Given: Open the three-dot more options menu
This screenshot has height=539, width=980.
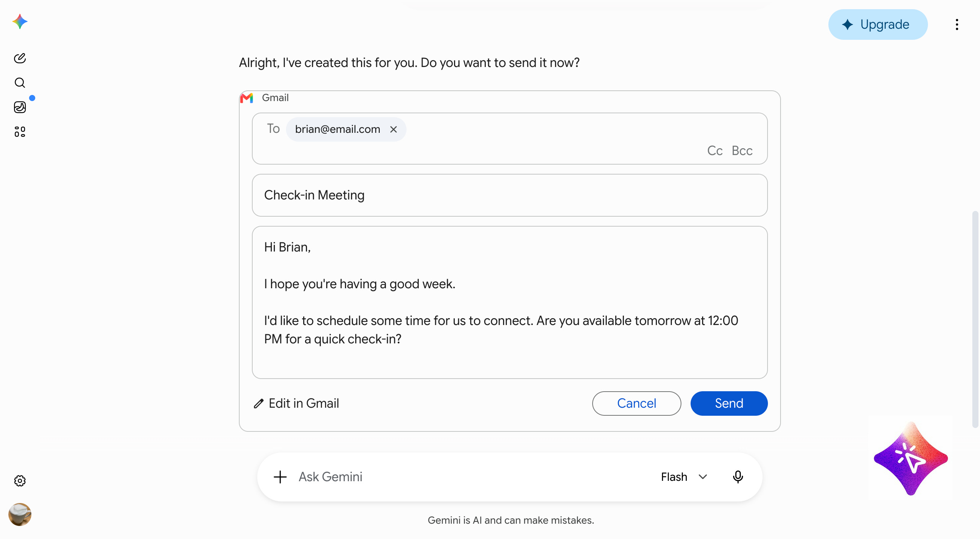Looking at the screenshot, I should pos(957,24).
